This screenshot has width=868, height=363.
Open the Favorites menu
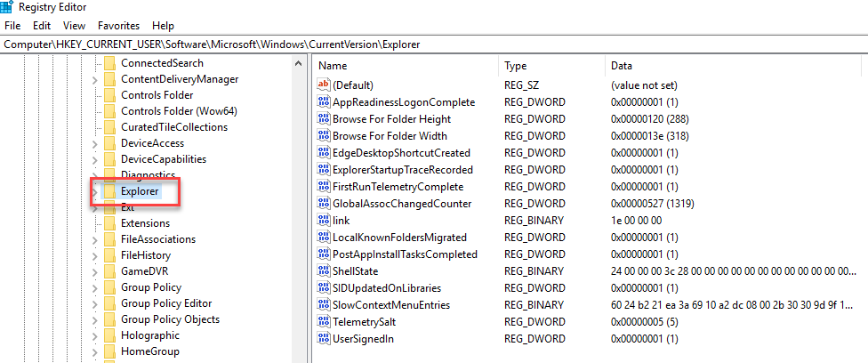[119, 26]
